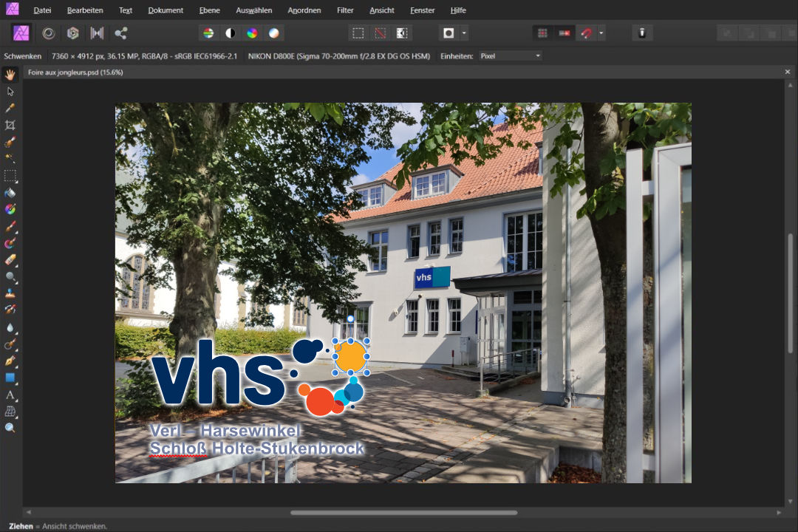Click the Deselect toolbar icon
The height and width of the screenshot is (532, 798).
[381, 33]
